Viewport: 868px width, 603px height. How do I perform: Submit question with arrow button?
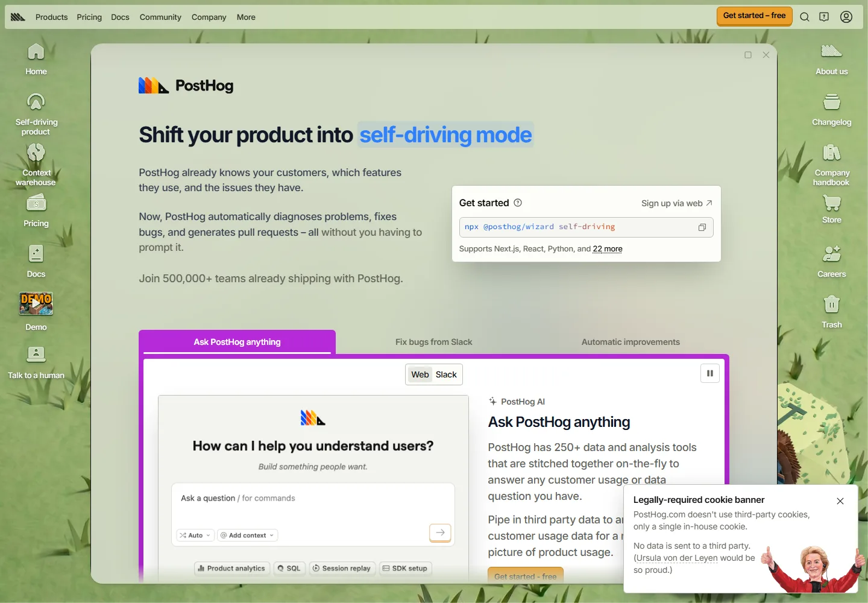pos(440,532)
